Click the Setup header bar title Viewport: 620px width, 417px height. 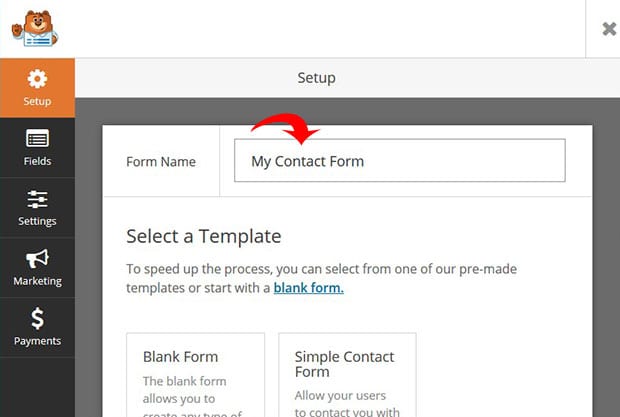point(316,78)
